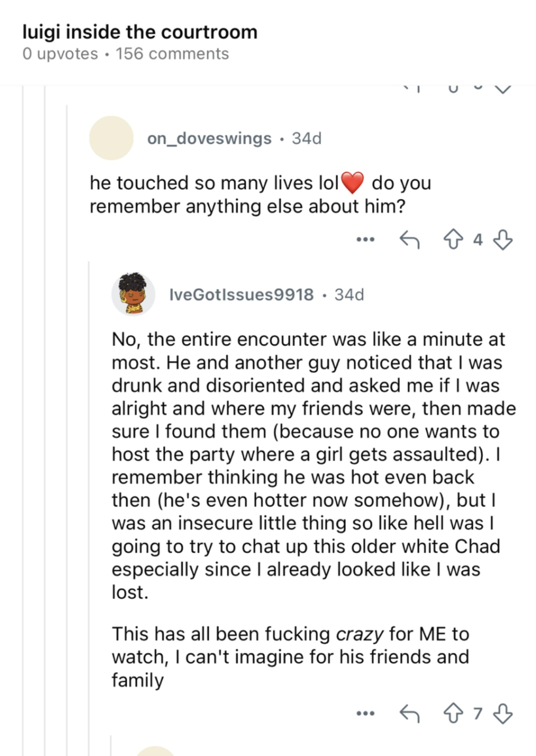Open IveGotIssues9918 user profile
The image size is (536, 756).
coord(241,294)
